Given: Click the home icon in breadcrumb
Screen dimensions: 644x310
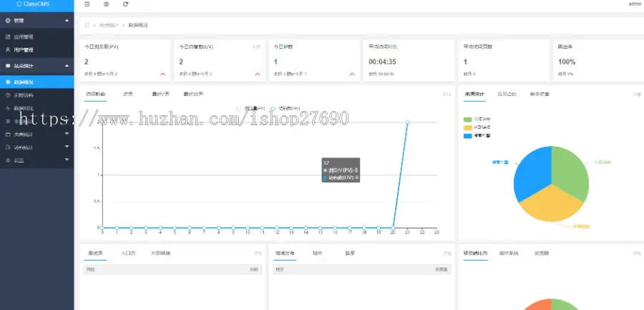Looking at the screenshot, I should (87, 25).
